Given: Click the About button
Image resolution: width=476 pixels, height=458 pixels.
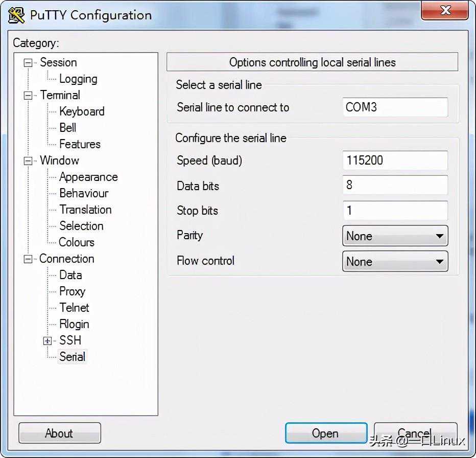Looking at the screenshot, I should coord(59,433).
